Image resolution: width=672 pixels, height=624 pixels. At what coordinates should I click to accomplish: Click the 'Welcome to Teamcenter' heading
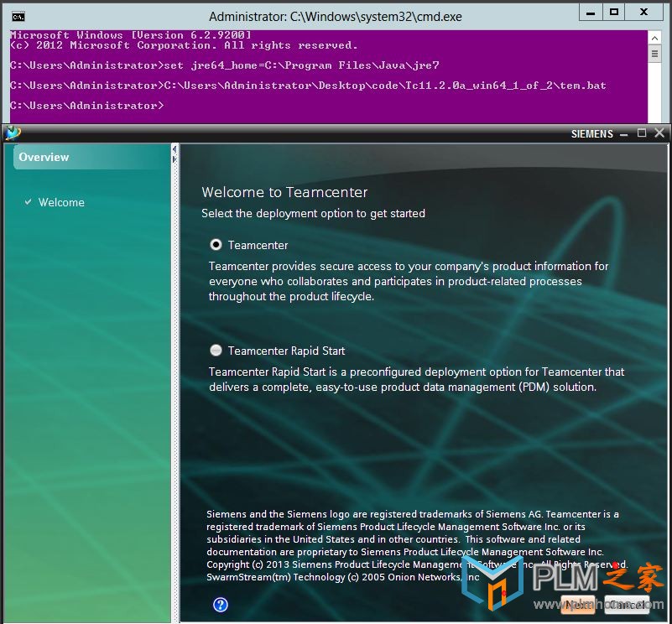click(x=284, y=192)
